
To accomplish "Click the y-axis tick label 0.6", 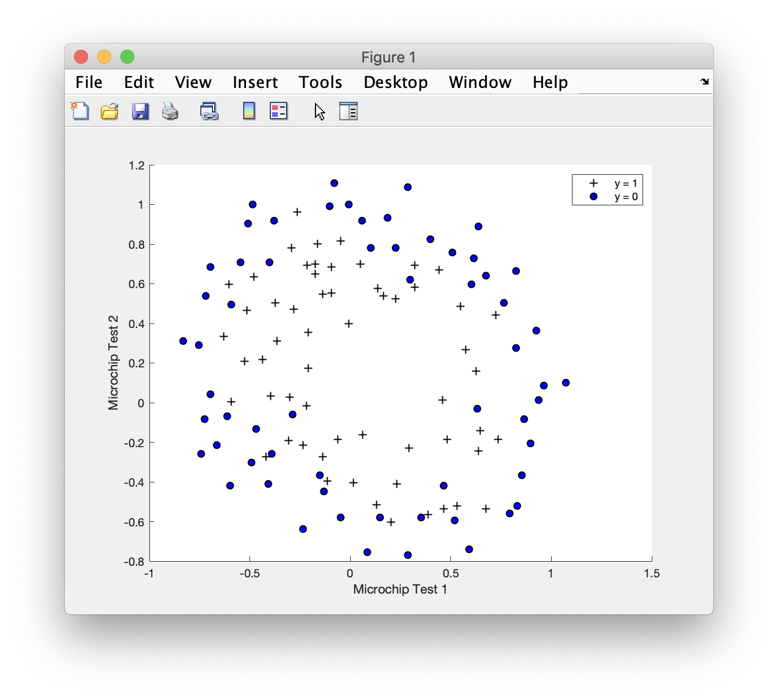I will pyautogui.click(x=137, y=285).
